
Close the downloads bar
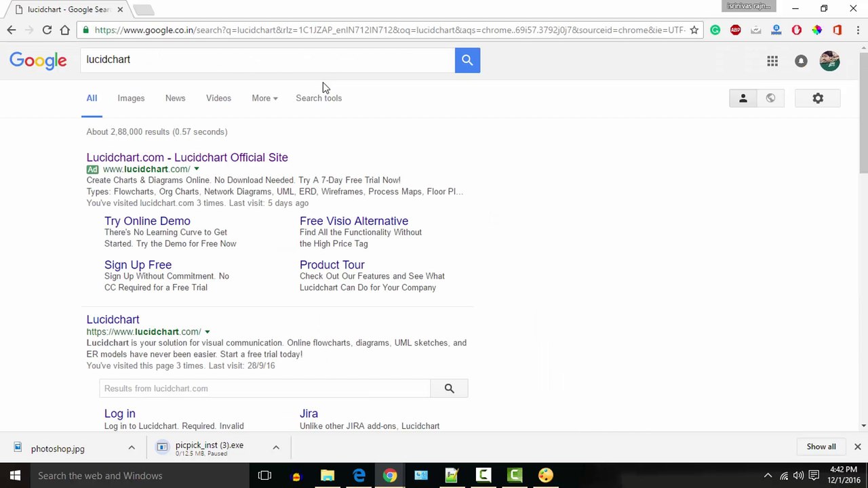[x=857, y=447]
